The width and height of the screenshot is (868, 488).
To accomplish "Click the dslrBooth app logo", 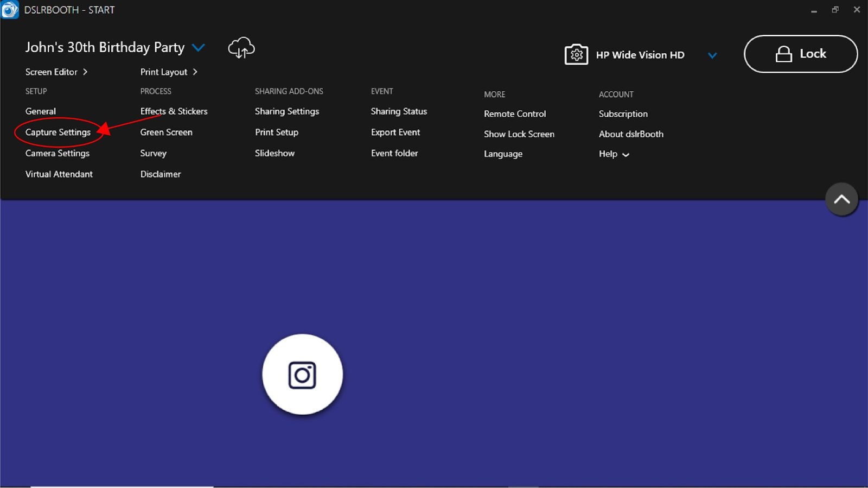I will click(10, 10).
